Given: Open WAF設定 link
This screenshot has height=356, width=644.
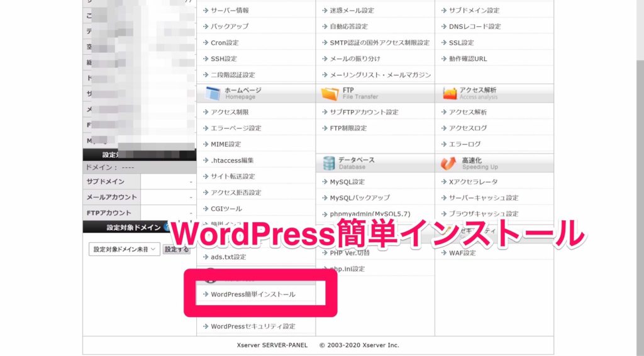Looking at the screenshot, I should point(462,253).
